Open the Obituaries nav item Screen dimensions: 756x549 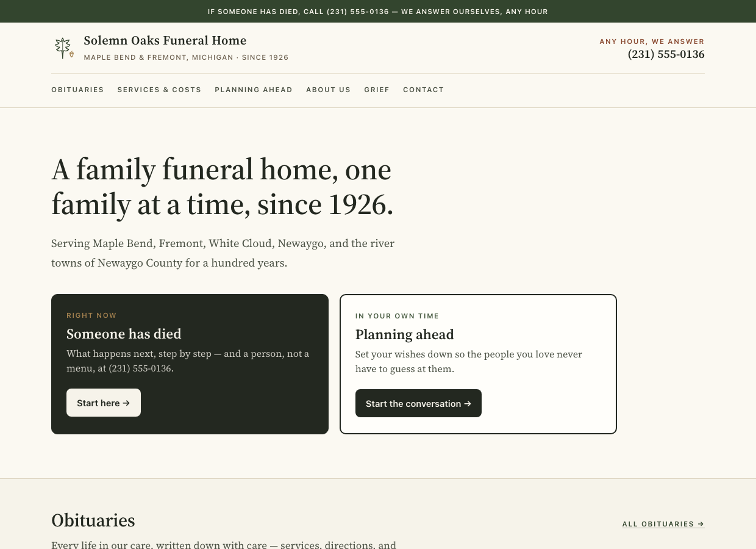(77, 90)
